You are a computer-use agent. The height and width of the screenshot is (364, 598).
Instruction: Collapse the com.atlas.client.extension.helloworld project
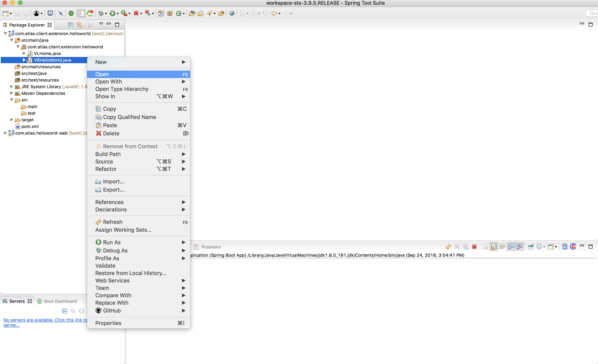pyautogui.click(x=5, y=33)
